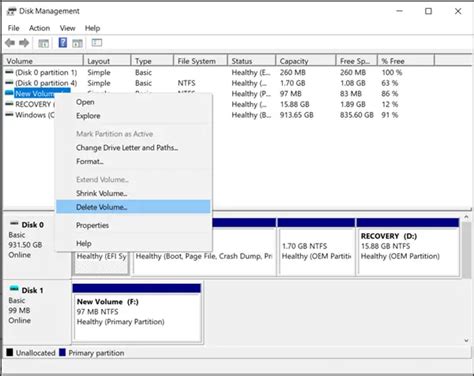Screen dimensions: 474x376
Task: Click the Disk Management title bar app icon
Action: 11,11
